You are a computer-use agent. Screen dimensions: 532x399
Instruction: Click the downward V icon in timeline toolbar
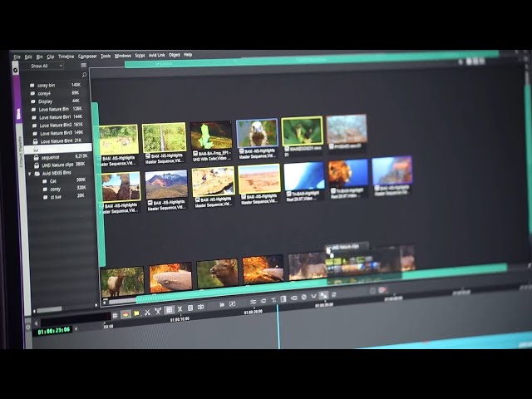click(x=314, y=296)
